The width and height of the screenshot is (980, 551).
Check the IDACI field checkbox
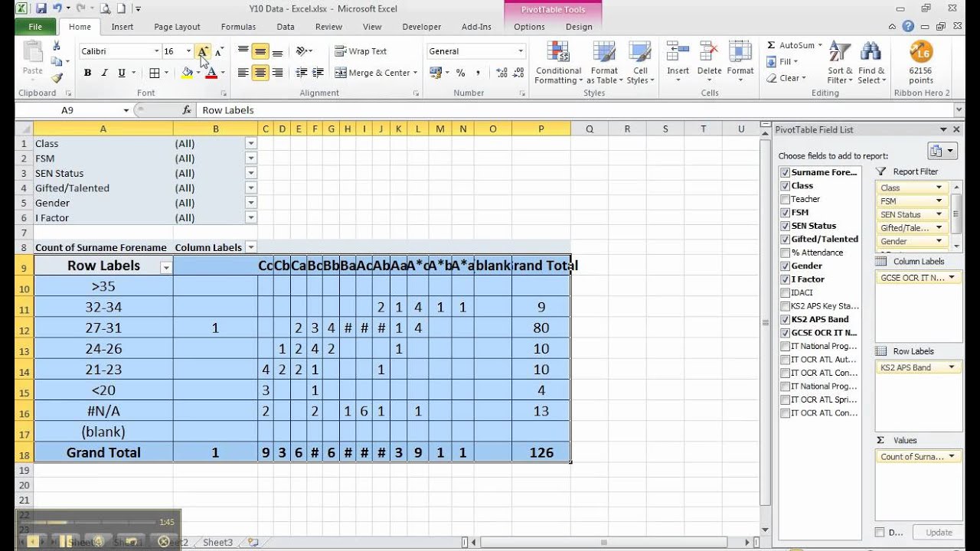pos(785,293)
